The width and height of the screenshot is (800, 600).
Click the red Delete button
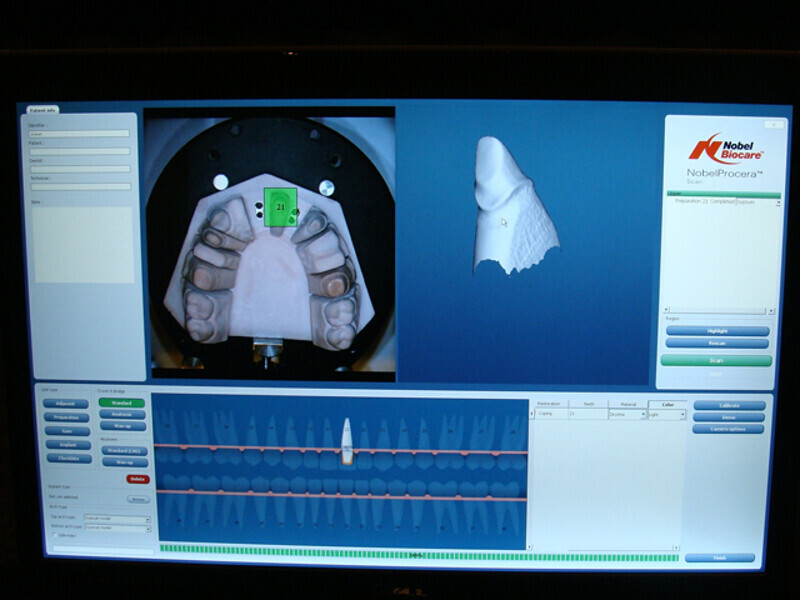[x=136, y=479]
